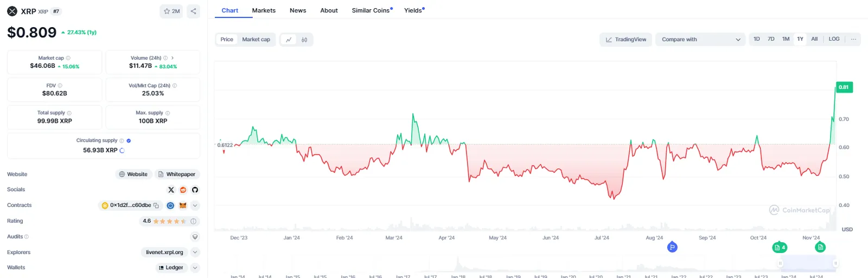Viewport: 868px width, 278px height.
Task: Show info tooltip for Vol/Mkt Cap (24h)
Action: point(175,86)
